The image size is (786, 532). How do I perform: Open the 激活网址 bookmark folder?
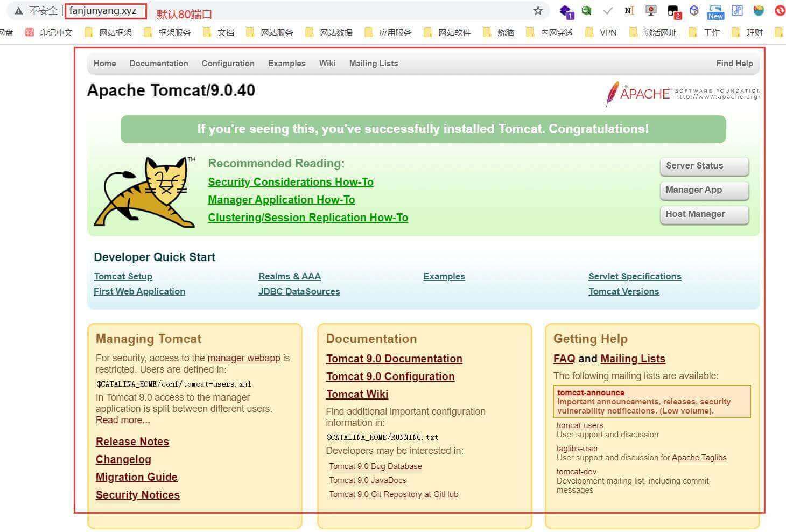point(653,32)
